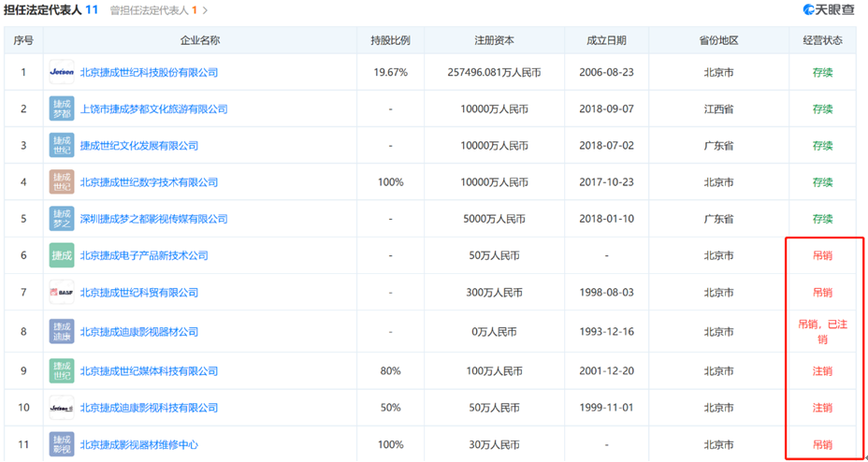Click the 企业名称 column header
The height and width of the screenshot is (462, 868).
(200, 40)
